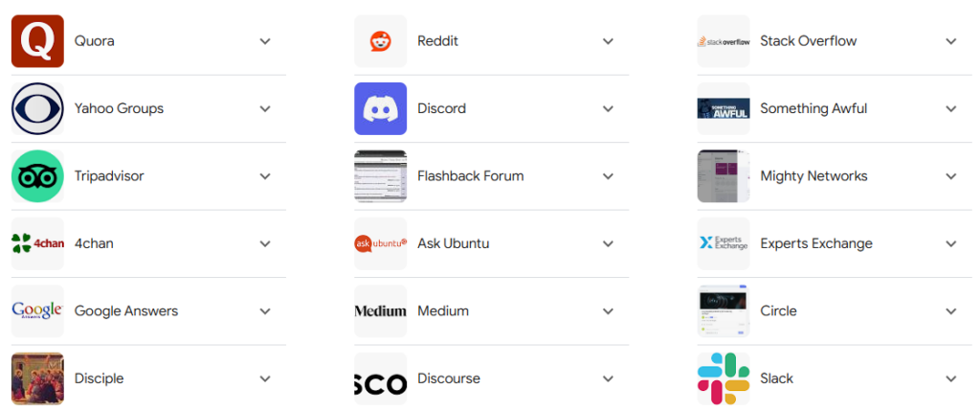Expand the Something Awful chevron
This screenshot has height=412, width=980.
coord(950,108)
